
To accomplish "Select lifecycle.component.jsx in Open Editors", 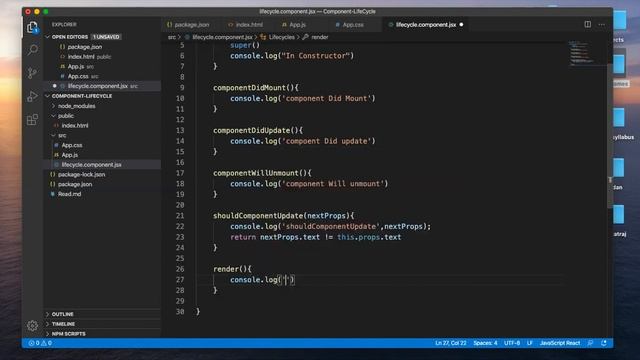I will point(102,86).
